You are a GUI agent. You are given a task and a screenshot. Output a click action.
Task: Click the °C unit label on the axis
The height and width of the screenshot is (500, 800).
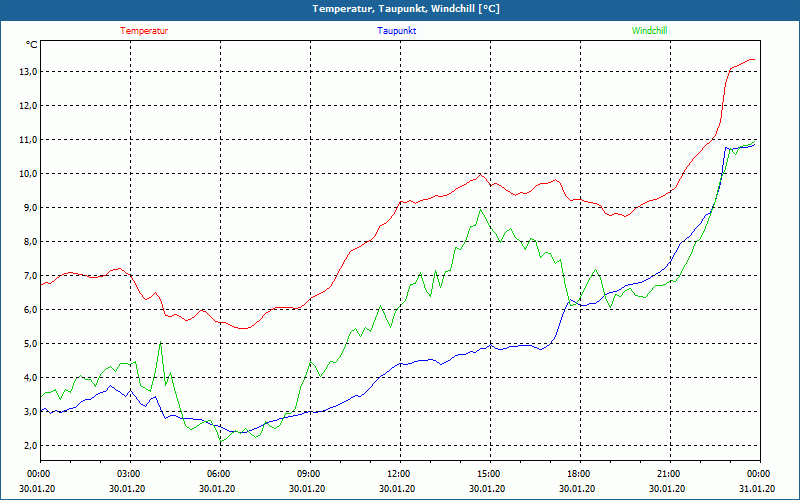[31, 45]
